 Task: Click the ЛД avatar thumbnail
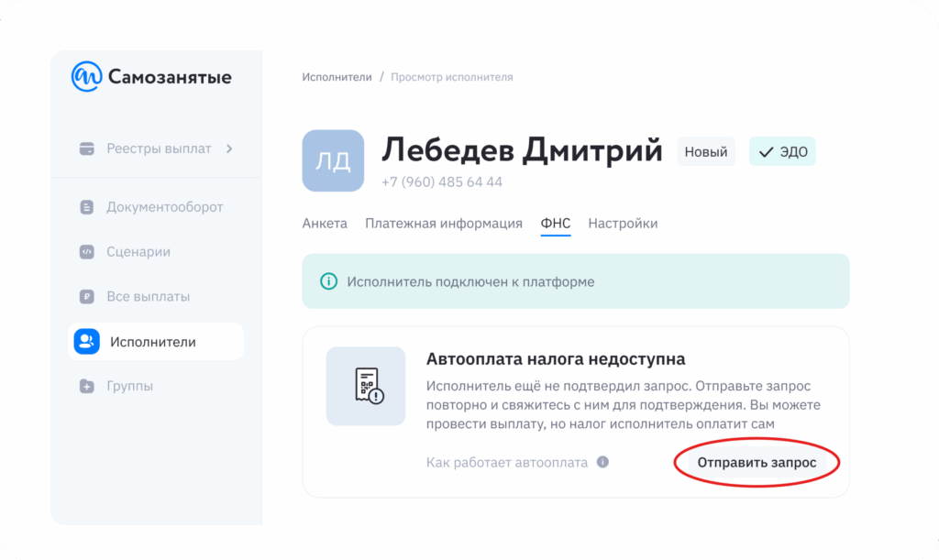(333, 160)
